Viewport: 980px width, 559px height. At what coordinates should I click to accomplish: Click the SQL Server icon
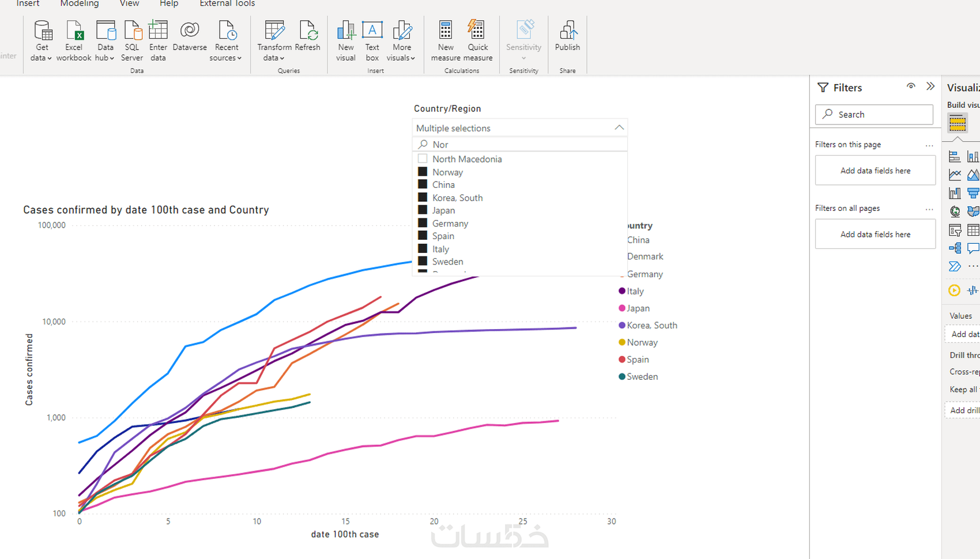point(132,30)
